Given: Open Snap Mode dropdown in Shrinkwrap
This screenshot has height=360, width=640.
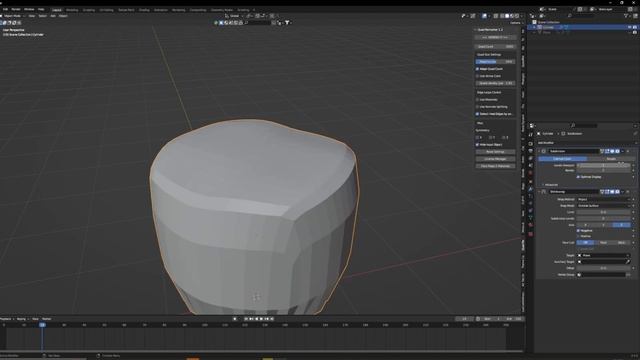Looking at the screenshot, I should tap(604, 206).
